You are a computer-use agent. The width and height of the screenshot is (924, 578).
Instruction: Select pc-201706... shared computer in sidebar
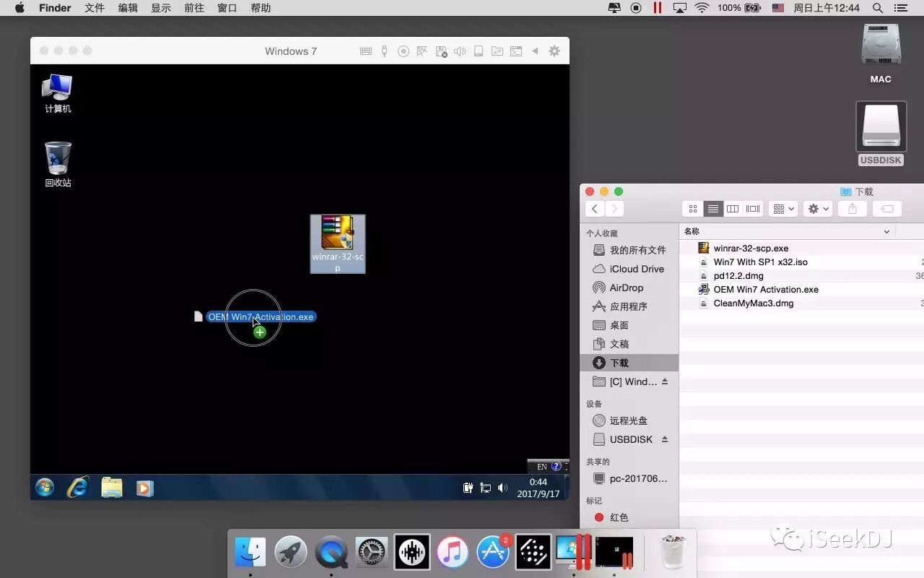629,478
